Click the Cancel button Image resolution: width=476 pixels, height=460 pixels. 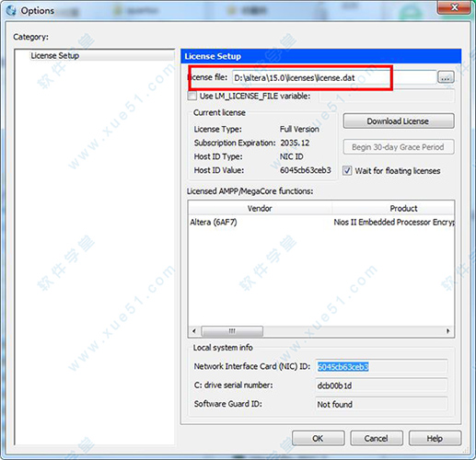pyautogui.click(x=377, y=438)
